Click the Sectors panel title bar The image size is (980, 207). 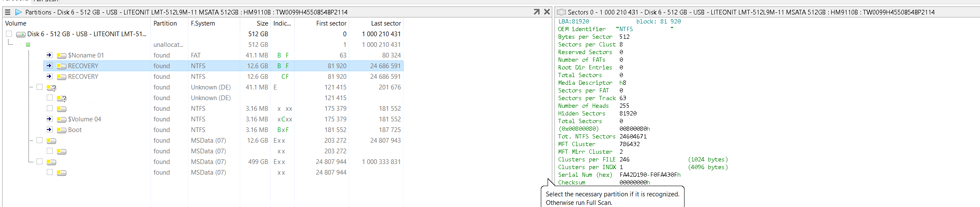coord(767,12)
